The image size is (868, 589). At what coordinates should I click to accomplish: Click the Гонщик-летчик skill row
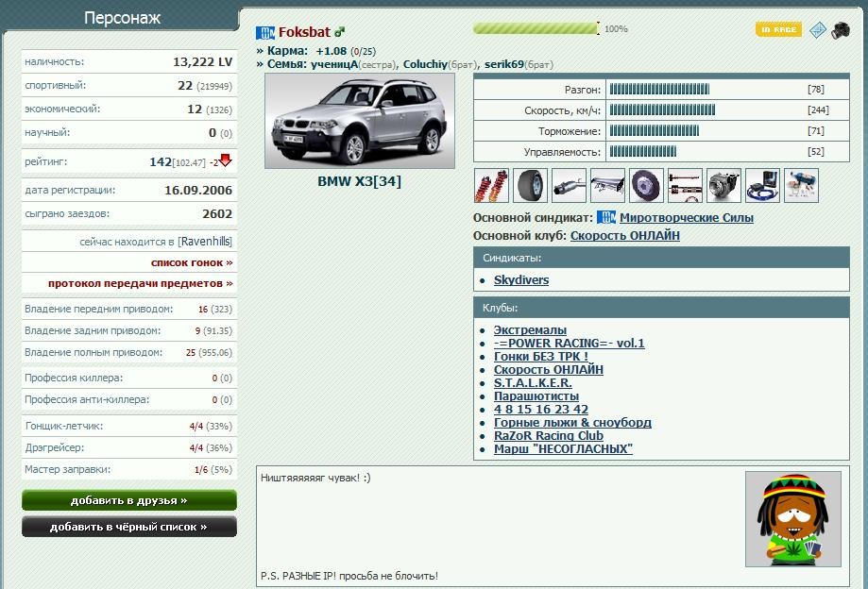pyautogui.click(x=129, y=426)
